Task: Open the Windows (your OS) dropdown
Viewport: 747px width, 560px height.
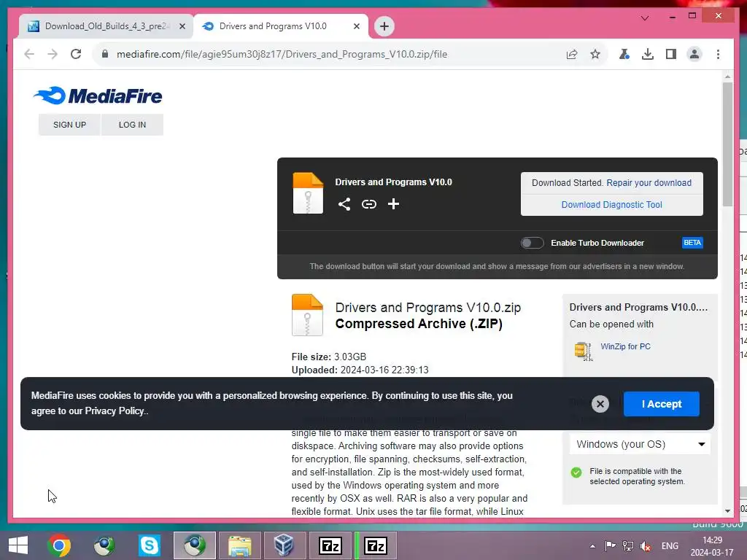Action: click(640, 444)
